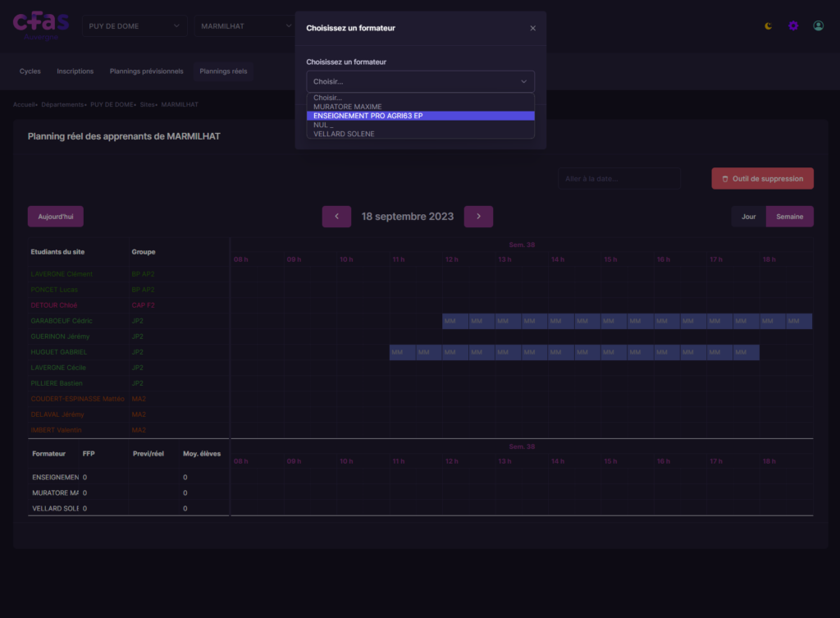This screenshot has height=618, width=840.
Task: Open user account profile icon
Action: coord(818,25)
